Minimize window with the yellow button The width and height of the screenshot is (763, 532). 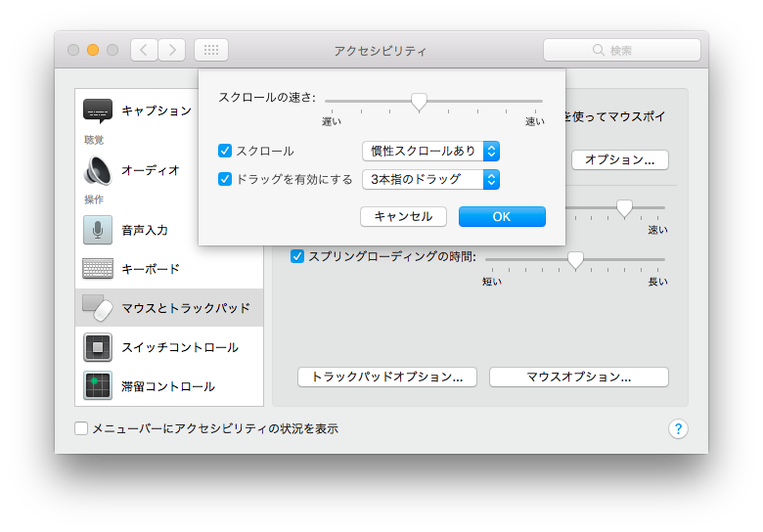93,50
